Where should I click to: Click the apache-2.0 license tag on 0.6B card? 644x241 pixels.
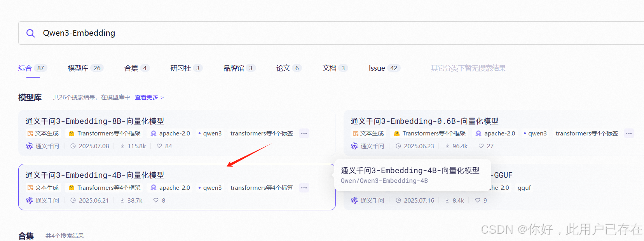[495, 134]
